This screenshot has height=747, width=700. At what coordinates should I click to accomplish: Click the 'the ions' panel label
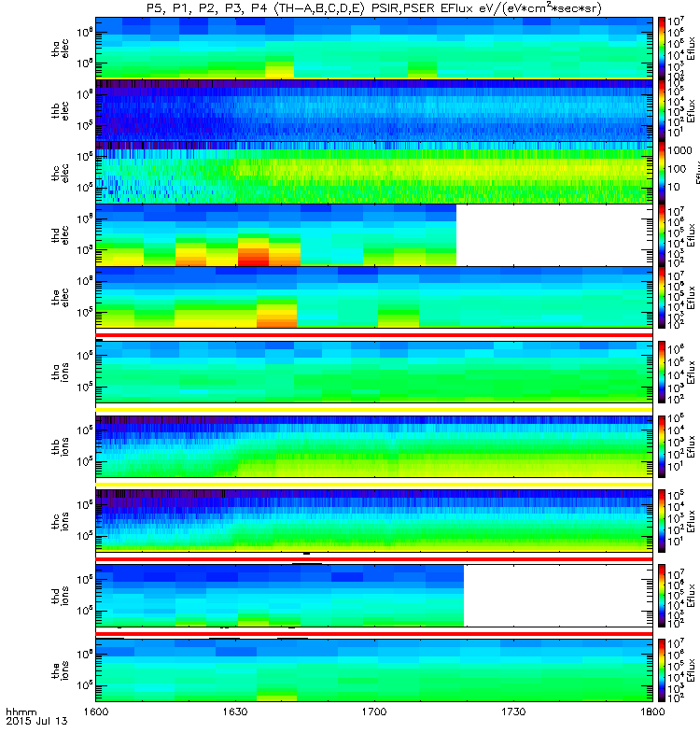point(61,670)
